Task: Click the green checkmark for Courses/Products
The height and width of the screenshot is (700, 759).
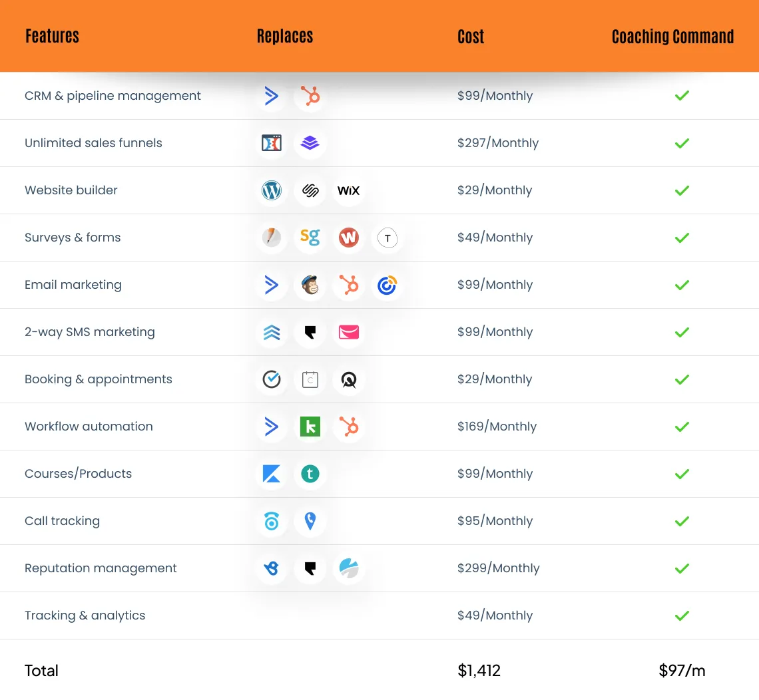Action: tap(682, 474)
